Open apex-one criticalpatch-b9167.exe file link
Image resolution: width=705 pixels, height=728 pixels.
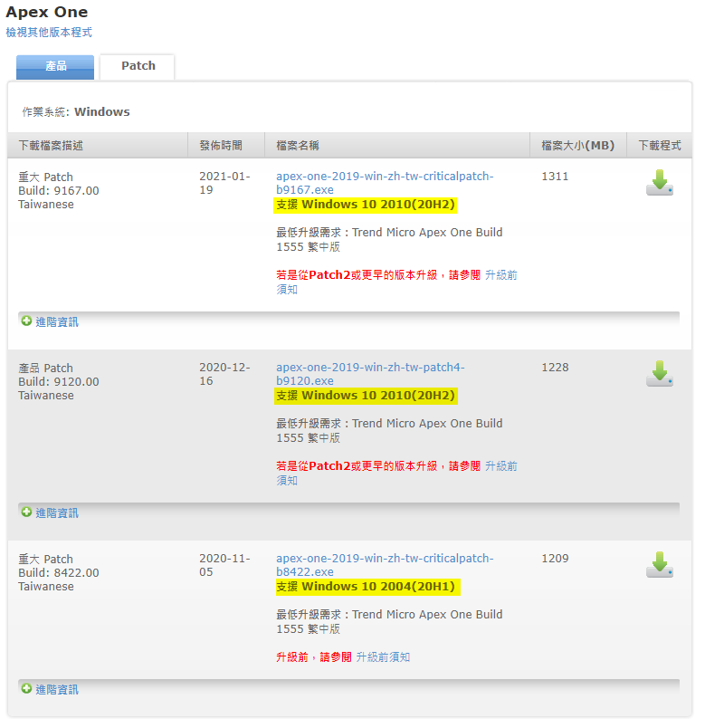point(385,183)
